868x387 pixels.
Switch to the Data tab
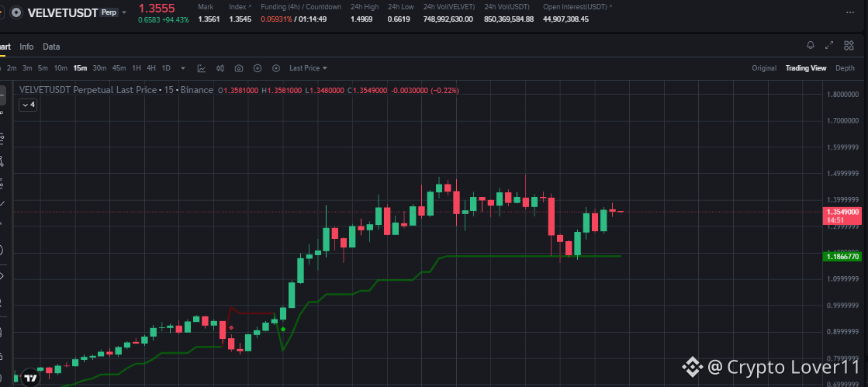(x=51, y=47)
